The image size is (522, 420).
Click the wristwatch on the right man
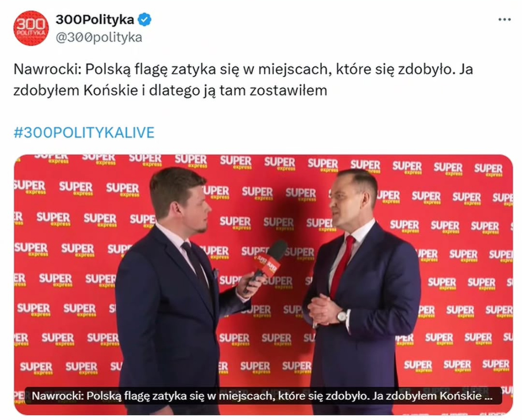(x=342, y=316)
